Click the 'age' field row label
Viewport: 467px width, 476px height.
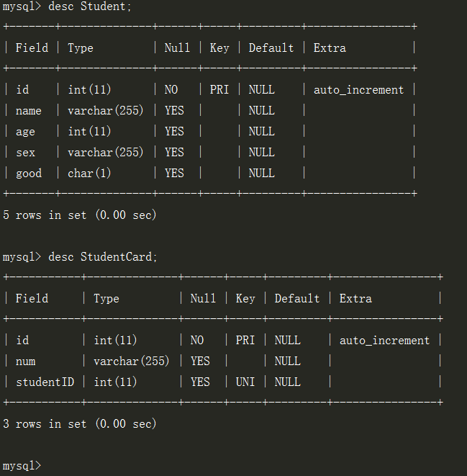[x=25, y=132]
